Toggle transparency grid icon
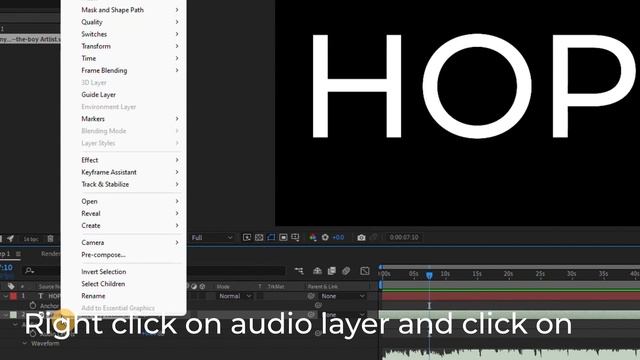Image resolution: width=640 pixels, height=360 pixels. point(259,237)
